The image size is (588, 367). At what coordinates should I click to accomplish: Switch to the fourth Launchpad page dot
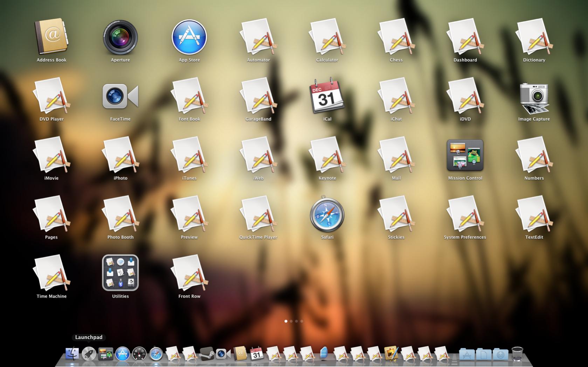point(302,321)
